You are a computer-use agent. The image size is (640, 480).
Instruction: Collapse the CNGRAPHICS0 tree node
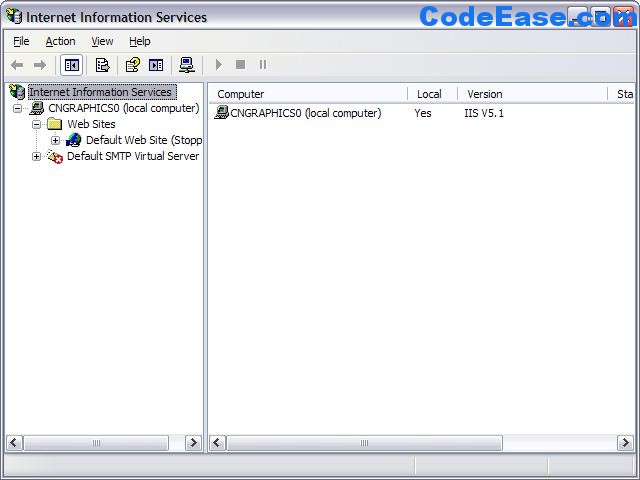[x=17, y=109]
